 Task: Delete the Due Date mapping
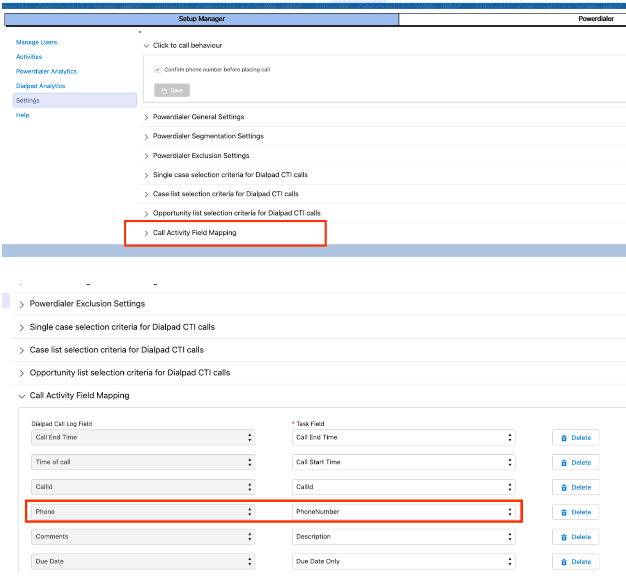pyautogui.click(x=576, y=562)
